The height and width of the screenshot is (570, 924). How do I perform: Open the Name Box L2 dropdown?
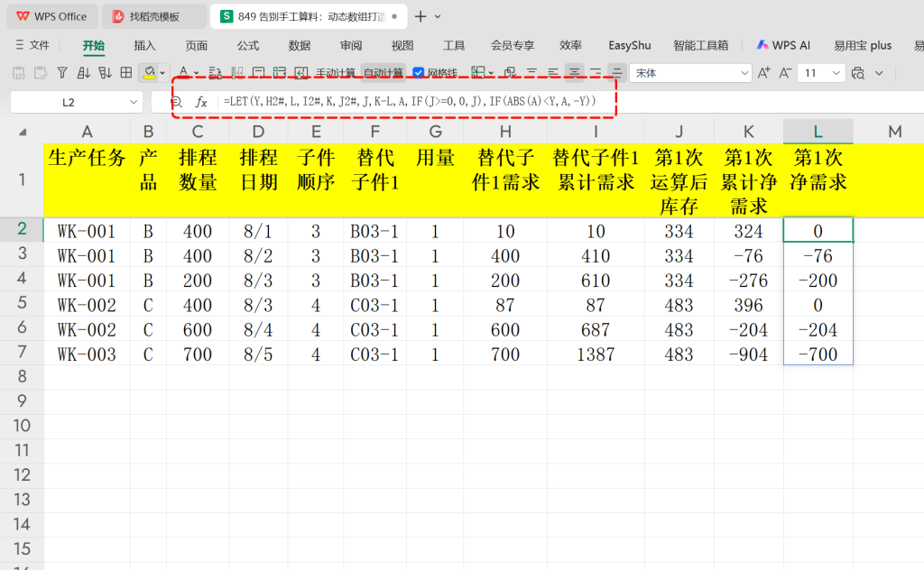133,102
